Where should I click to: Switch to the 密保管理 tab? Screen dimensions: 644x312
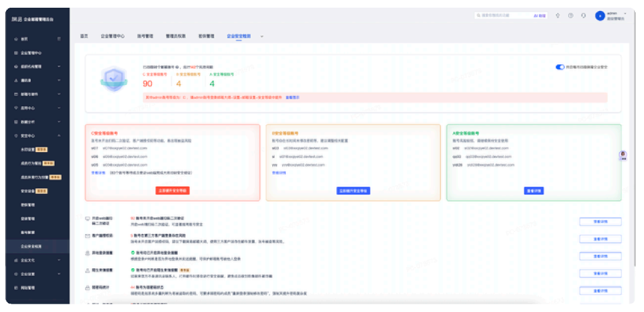pyautogui.click(x=207, y=36)
